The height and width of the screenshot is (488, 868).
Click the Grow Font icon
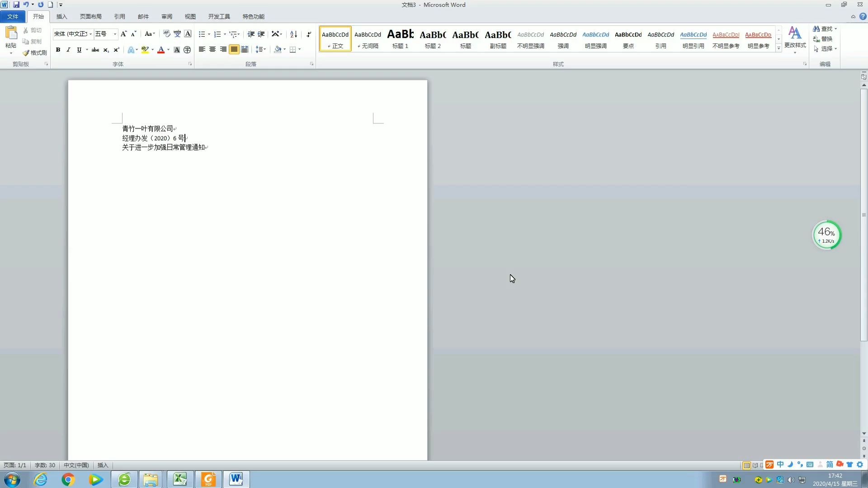tap(123, 34)
